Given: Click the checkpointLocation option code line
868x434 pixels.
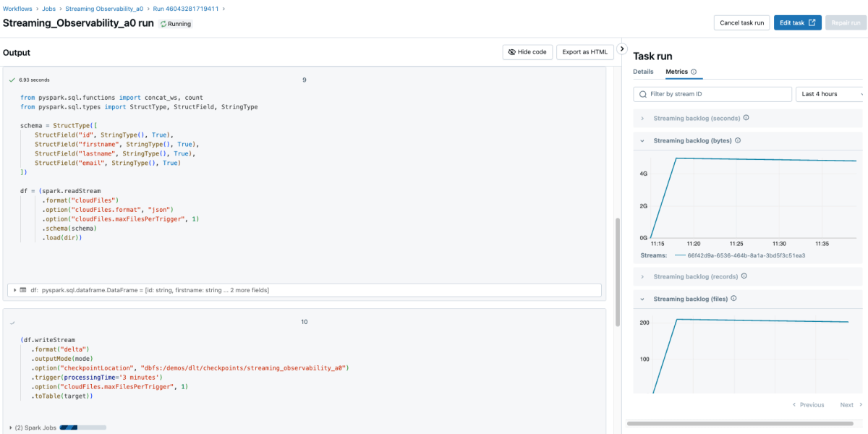Looking at the screenshot, I should [x=190, y=367].
